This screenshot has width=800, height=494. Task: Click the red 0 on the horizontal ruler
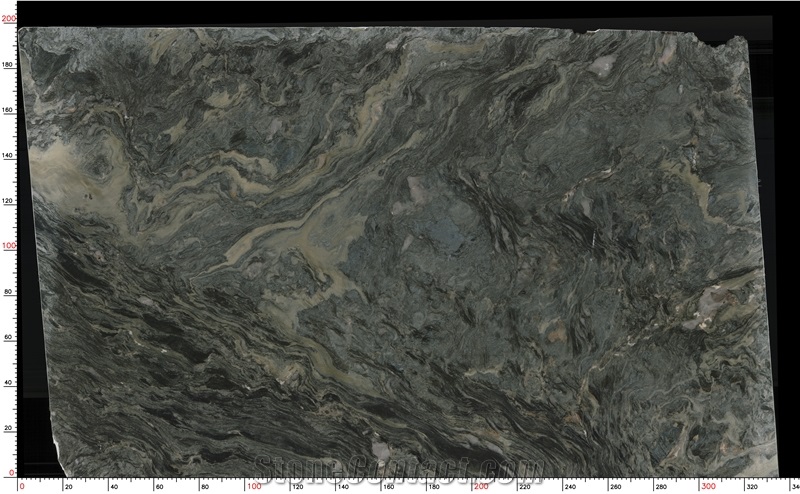click(22, 486)
